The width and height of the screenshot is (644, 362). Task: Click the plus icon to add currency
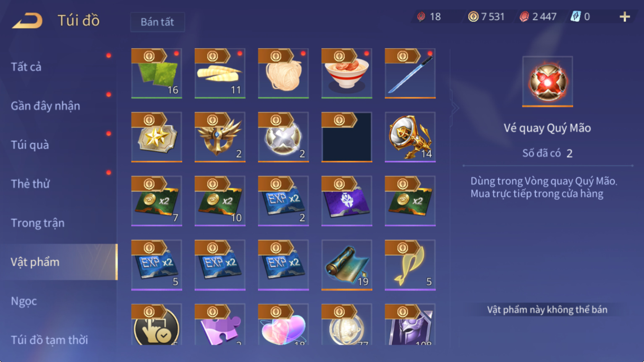pyautogui.click(x=625, y=17)
